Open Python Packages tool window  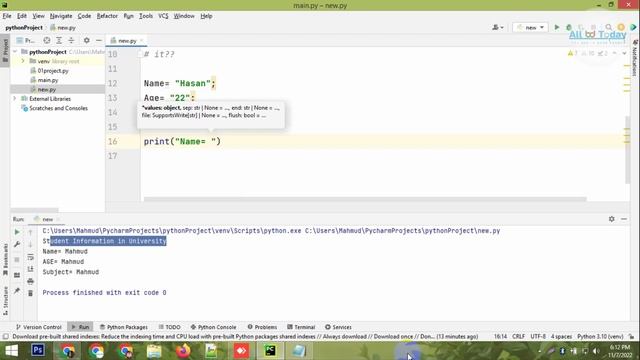(124, 327)
